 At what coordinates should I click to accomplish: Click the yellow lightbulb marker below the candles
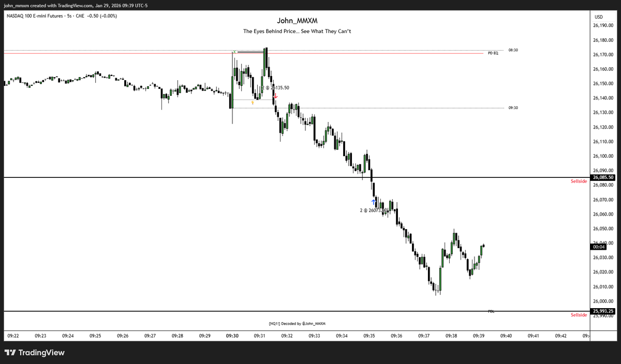point(253,102)
